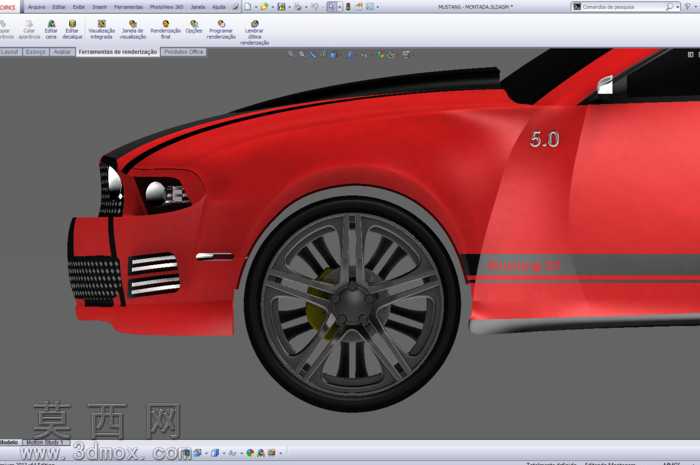This screenshot has width=700, height=465.
Task: Click Apply scene icon in view toolbar
Action: tap(391, 54)
